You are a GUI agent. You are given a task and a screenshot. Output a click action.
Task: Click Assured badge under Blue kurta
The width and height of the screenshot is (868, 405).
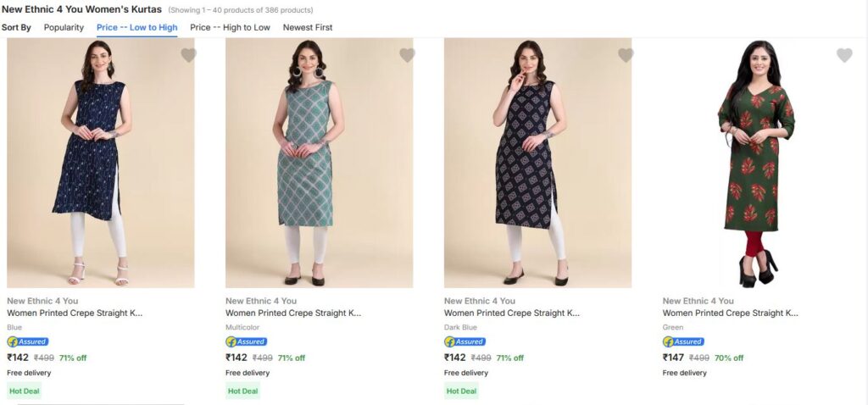tap(28, 341)
